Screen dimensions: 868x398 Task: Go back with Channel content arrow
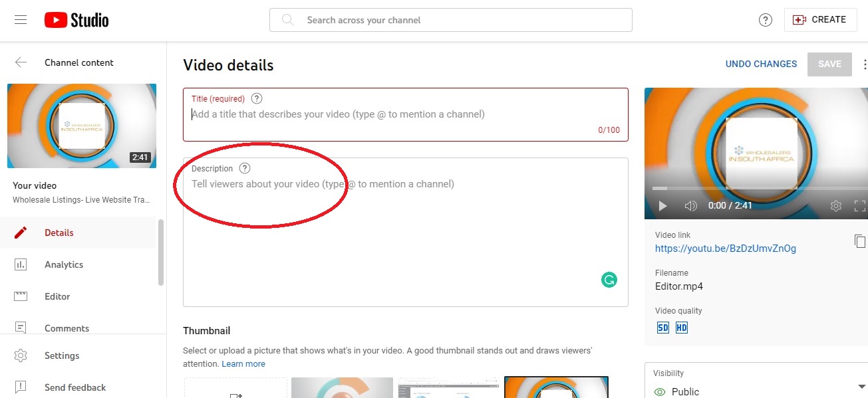pos(21,62)
